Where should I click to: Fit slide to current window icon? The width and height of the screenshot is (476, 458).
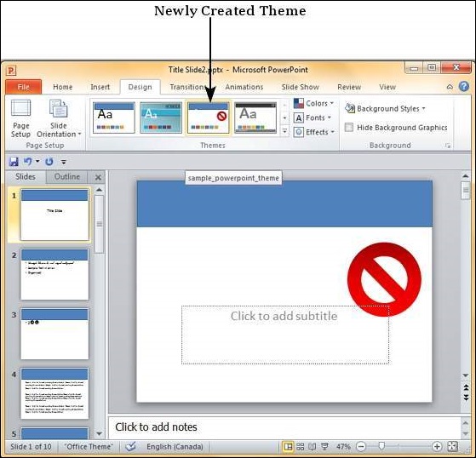pyautogui.click(x=452, y=446)
